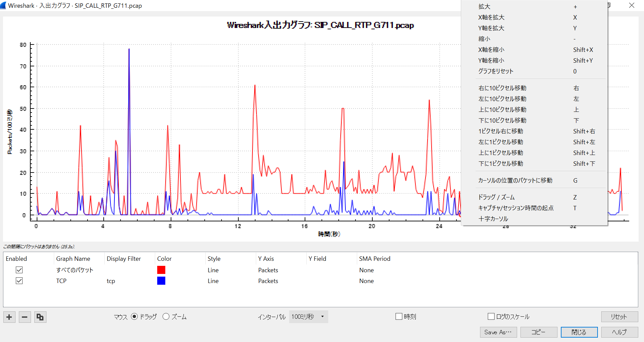
Task: Disable the すべてのパケット graph checkbox
Action: point(19,270)
